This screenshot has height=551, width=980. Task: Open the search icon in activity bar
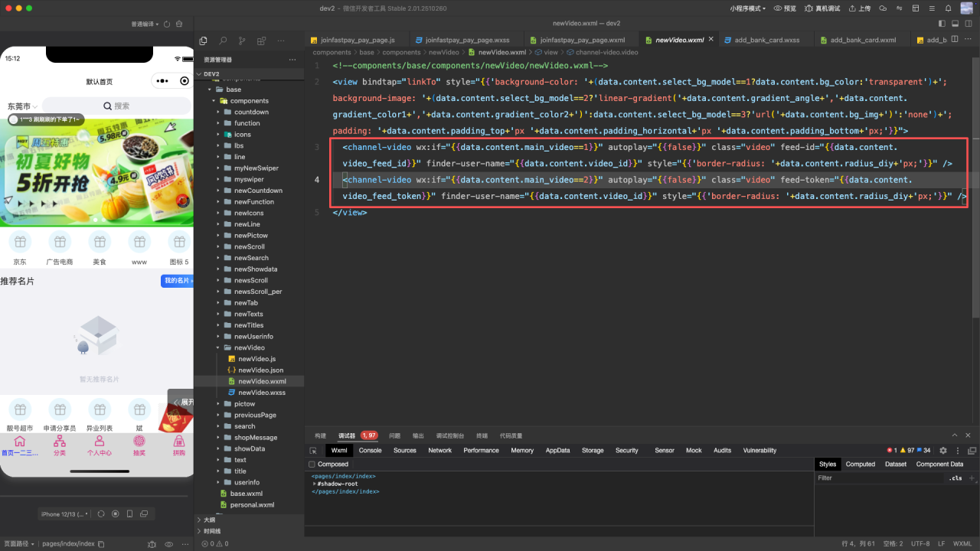tap(223, 41)
